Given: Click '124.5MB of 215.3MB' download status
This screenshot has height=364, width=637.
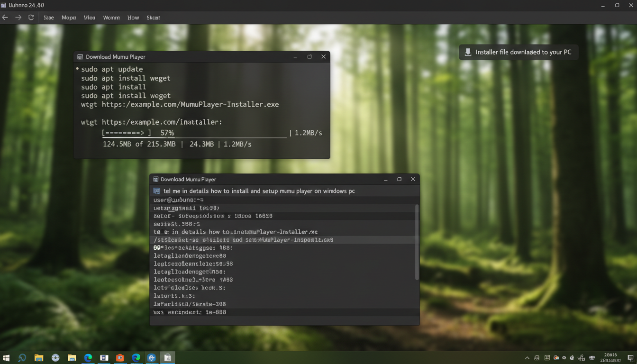Looking at the screenshot, I should coord(139,144).
